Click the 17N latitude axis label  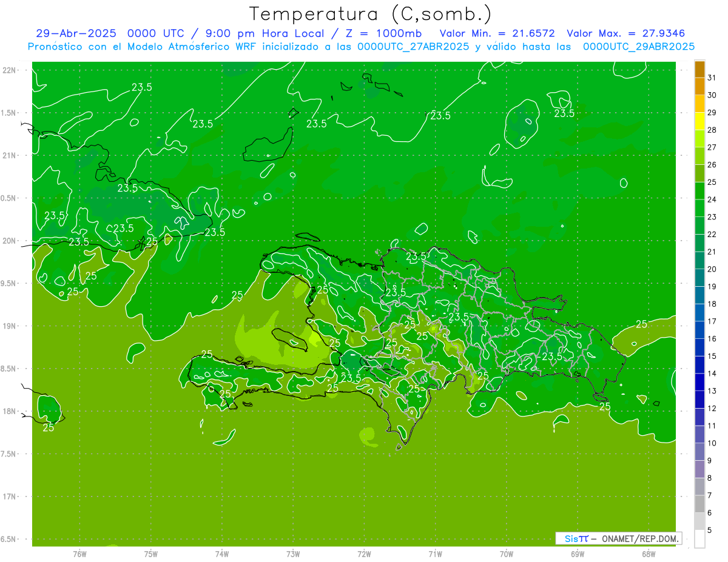click(10, 497)
